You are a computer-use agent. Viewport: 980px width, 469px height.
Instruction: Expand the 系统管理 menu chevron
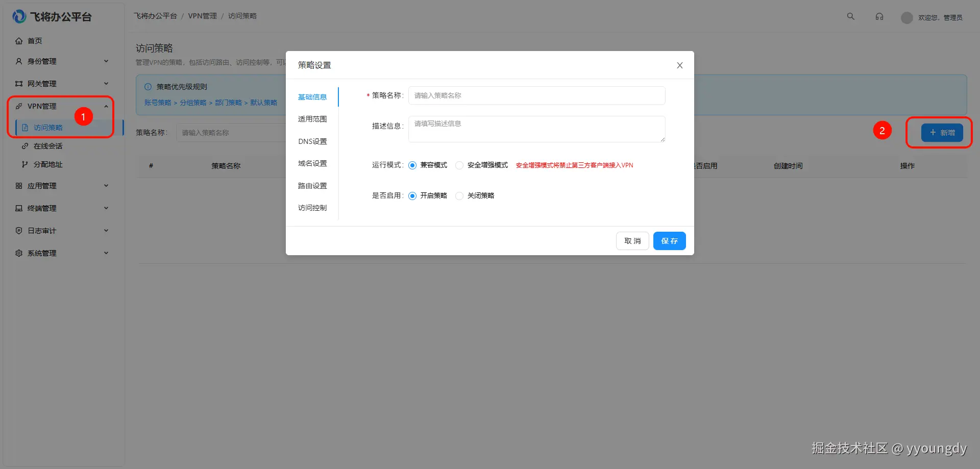coord(106,253)
